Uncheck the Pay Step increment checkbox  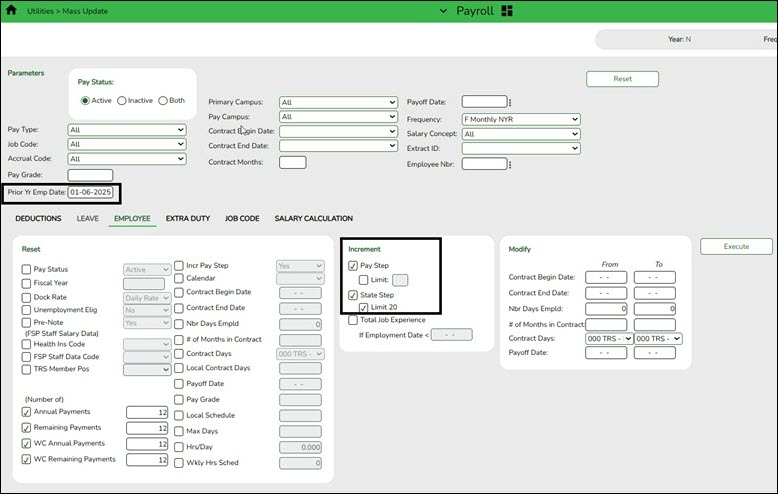[353, 266]
